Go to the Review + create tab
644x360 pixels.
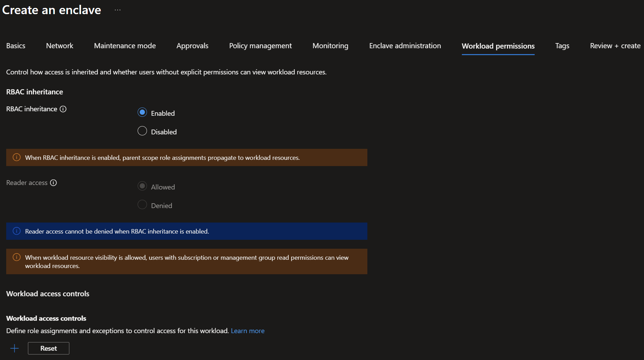pyautogui.click(x=615, y=46)
